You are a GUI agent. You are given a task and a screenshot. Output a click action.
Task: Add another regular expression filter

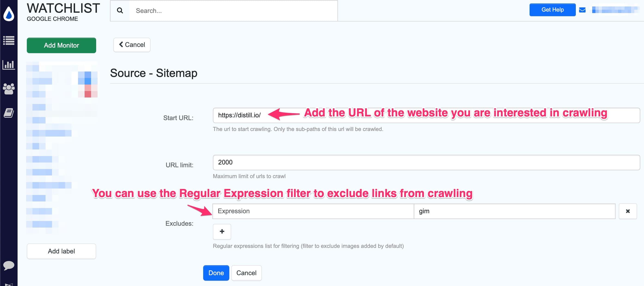pos(221,232)
